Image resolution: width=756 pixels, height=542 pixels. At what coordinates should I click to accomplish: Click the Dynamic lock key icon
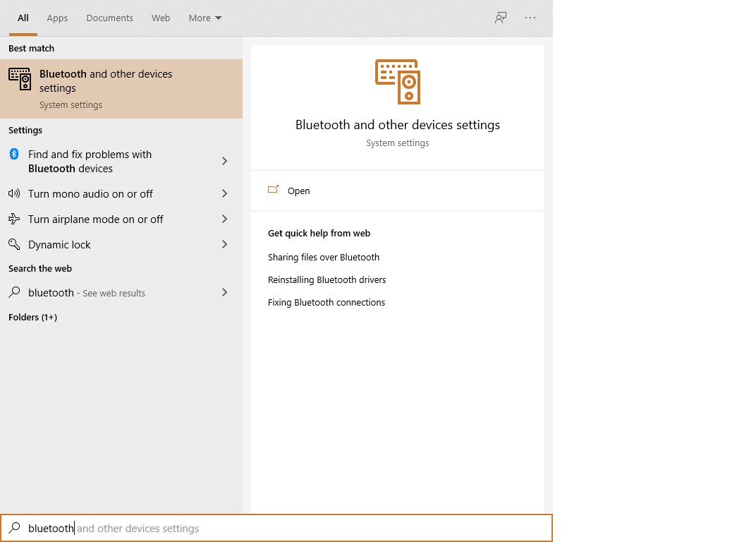[x=14, y=244]
